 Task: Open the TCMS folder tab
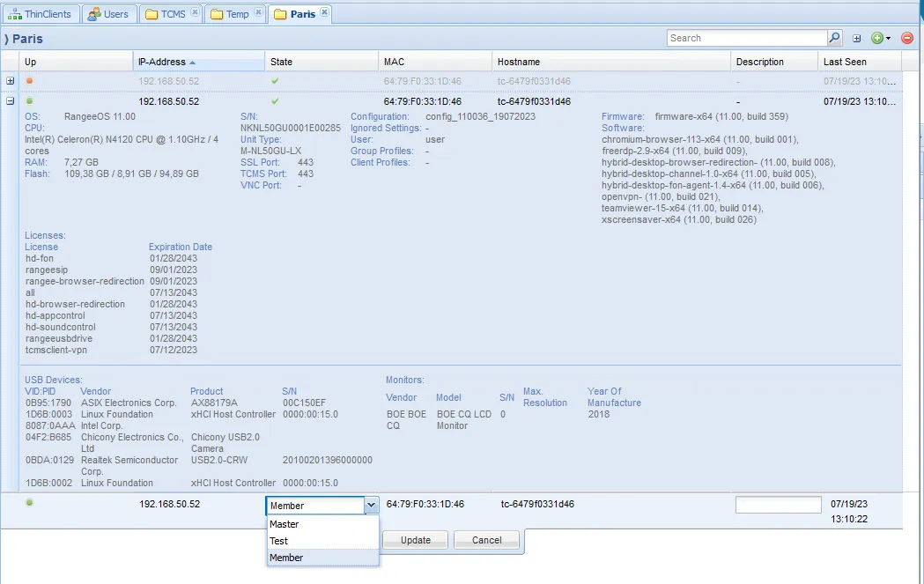172,14
